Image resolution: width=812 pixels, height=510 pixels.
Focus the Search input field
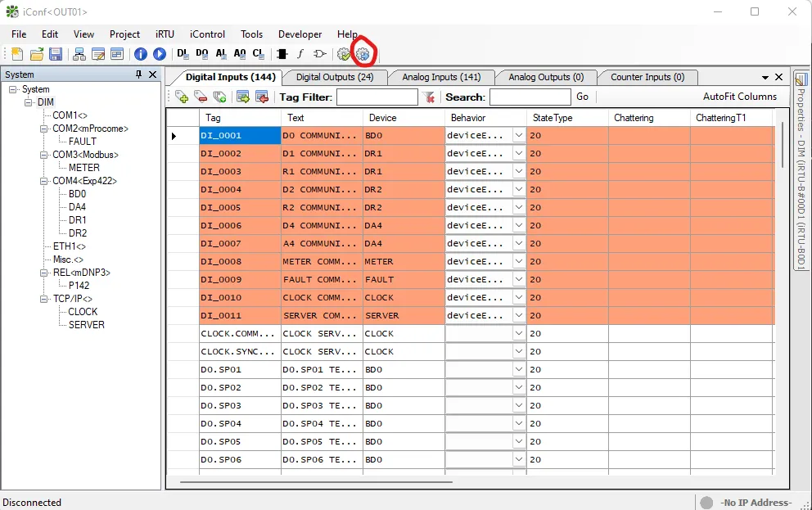[x=530, y=97]
